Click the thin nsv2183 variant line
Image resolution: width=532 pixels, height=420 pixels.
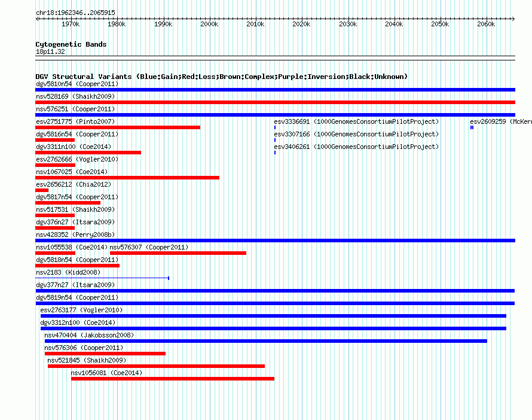pyautogui.click(x=102, y=278)
